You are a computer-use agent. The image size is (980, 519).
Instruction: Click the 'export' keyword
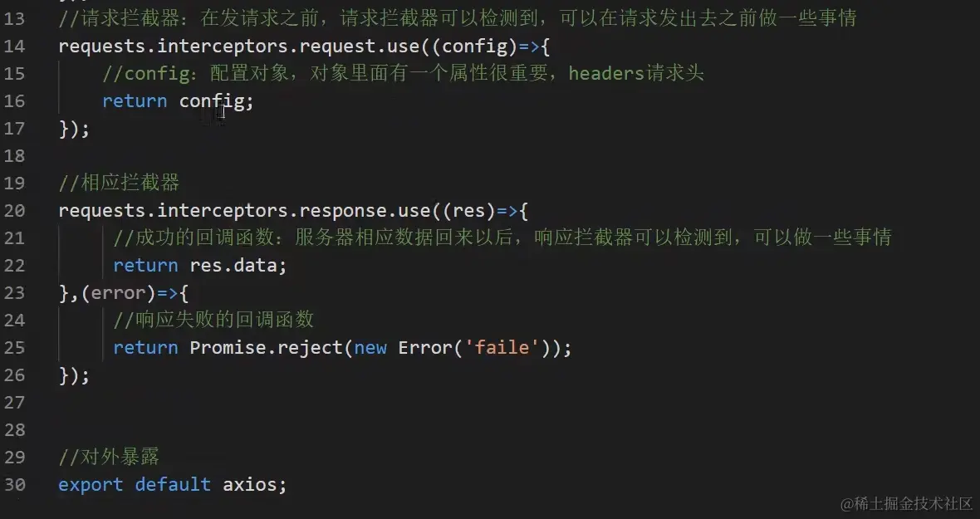[91, 484]
